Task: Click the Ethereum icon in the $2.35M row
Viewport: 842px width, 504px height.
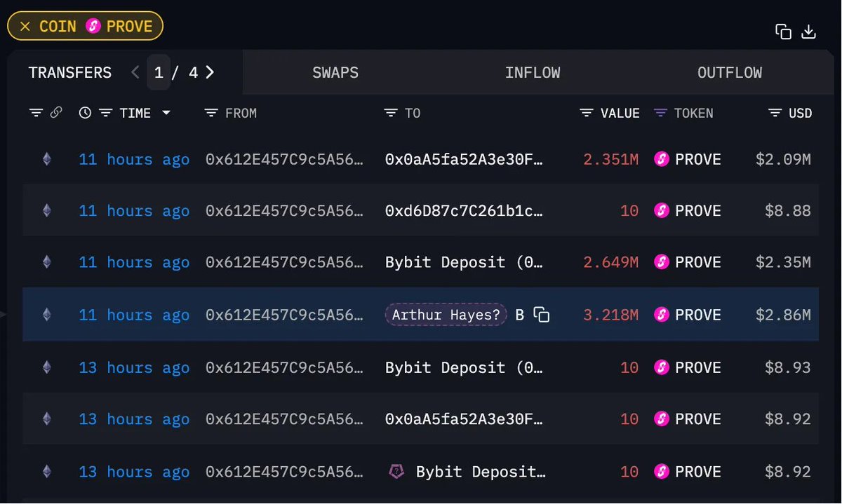Action: tap(46, 262)
